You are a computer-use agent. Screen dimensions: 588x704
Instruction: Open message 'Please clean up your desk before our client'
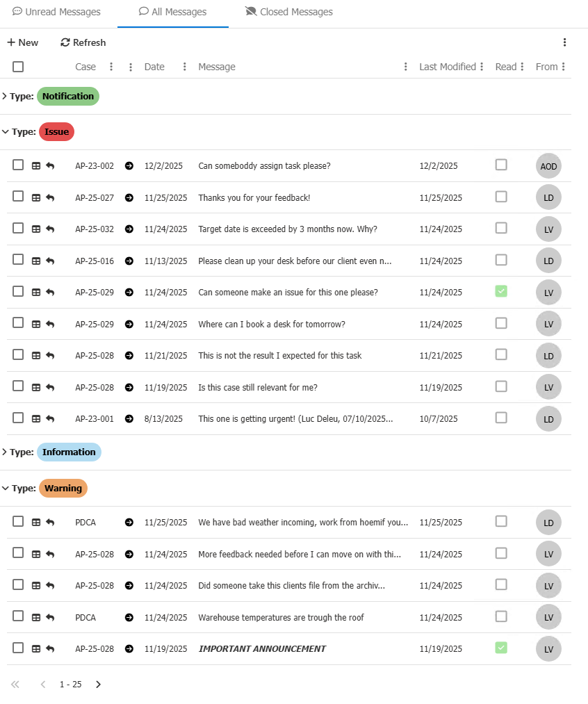[295, 261]
